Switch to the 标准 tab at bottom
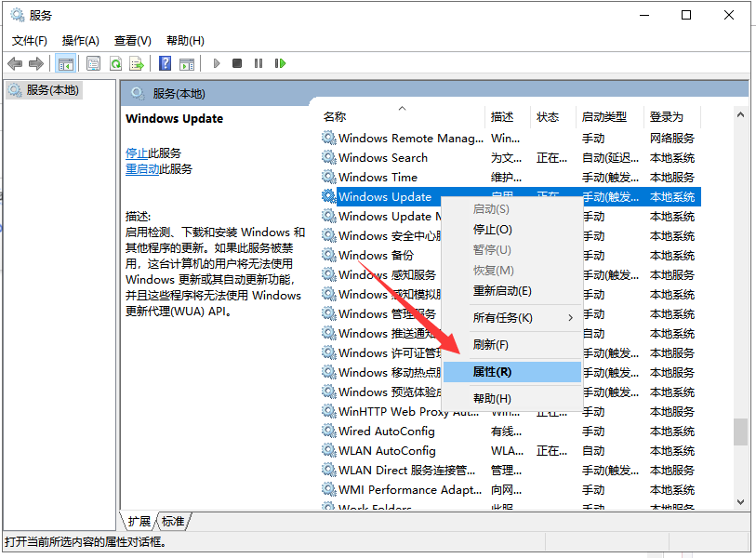The width and height of the screenshot is (756, 558). click(x=173, y=521)
